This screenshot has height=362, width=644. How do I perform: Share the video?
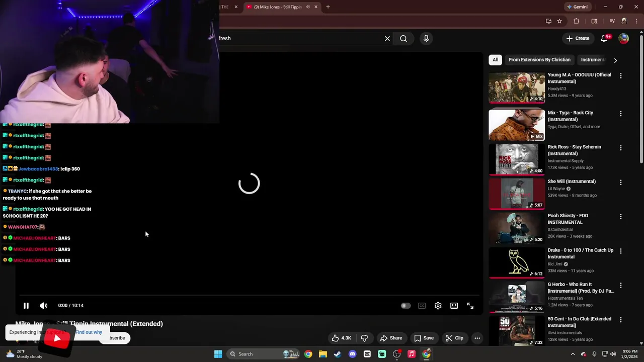pyautogui.click(x=391, y=338)
